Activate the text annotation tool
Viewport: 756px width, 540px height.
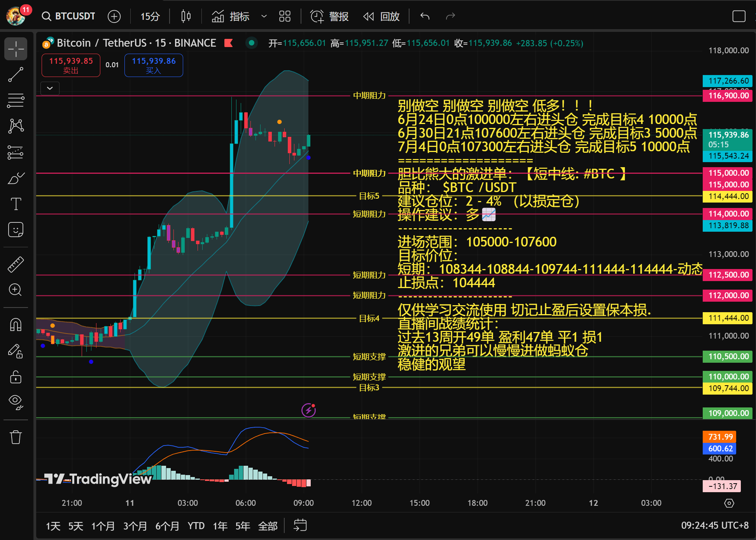click(16, 204)
